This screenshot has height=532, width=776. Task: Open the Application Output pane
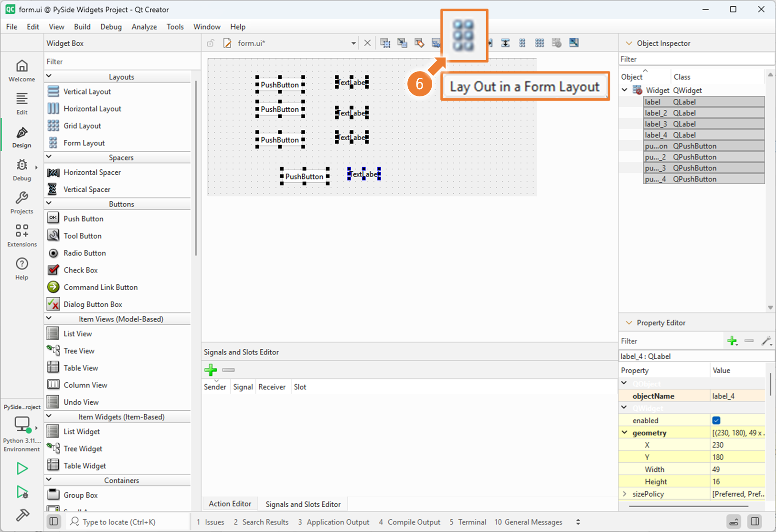[333, 522]
